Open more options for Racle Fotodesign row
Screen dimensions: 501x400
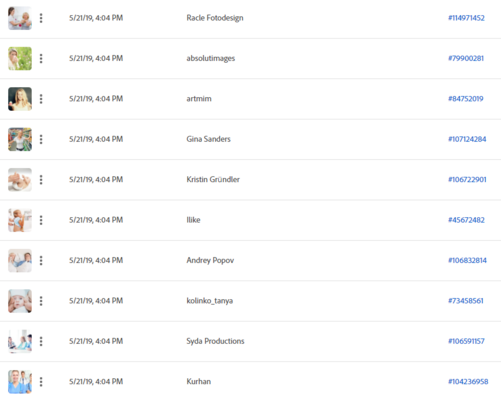(x=41, y=18)
